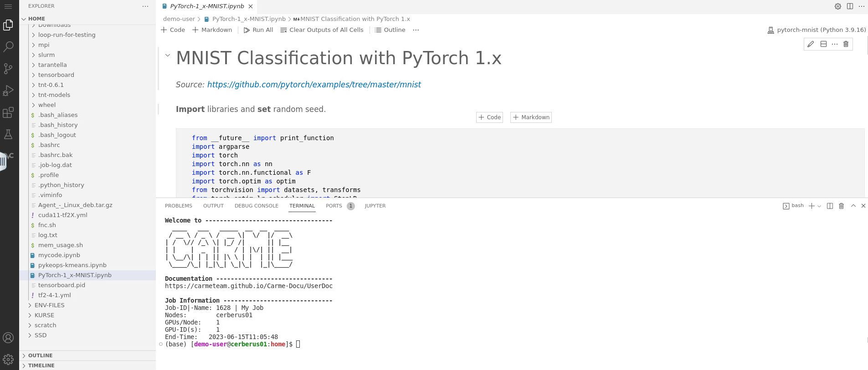Close the PyTorch-1_x-MNIST.ipynb tab
This screenshot has width=868, height=370.
(x=251, y=6)
